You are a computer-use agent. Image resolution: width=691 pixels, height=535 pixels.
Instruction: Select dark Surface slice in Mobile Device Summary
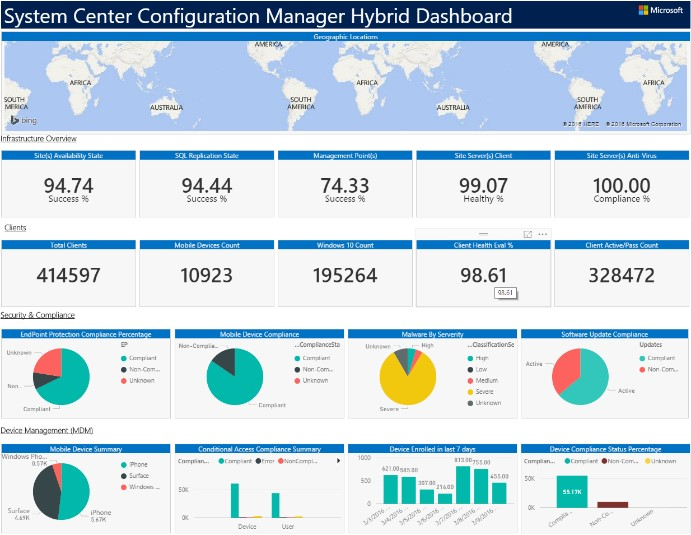(46, 491)
